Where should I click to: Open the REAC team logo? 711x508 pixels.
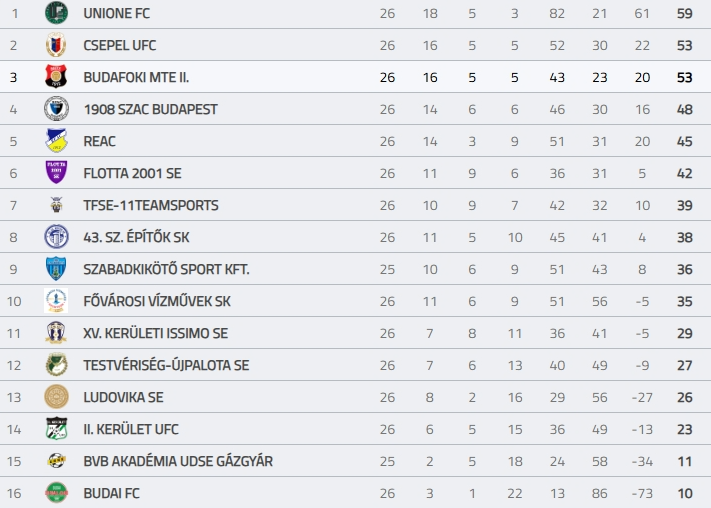(x=56, y=141)
